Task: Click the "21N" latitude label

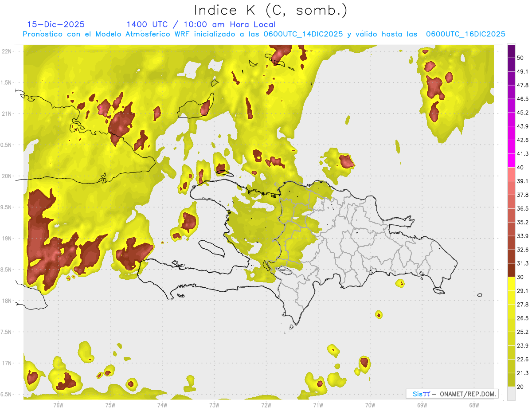Action: [x=7, y=114]
